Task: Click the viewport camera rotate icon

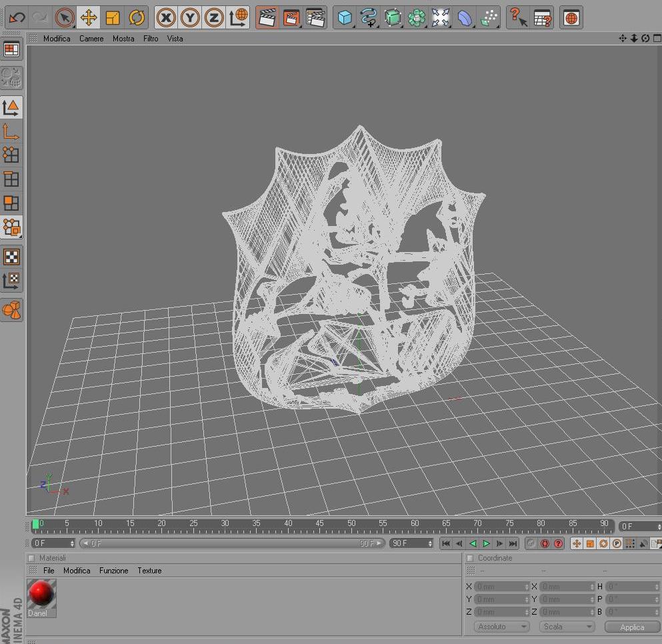Action: (x=645, y=39)
